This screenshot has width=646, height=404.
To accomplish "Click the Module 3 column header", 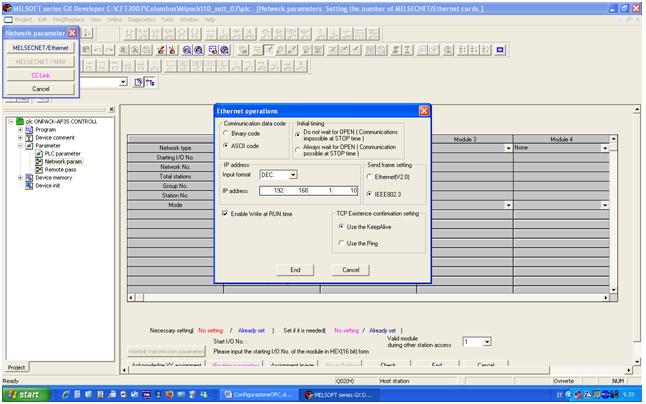I will coord(465,139).
